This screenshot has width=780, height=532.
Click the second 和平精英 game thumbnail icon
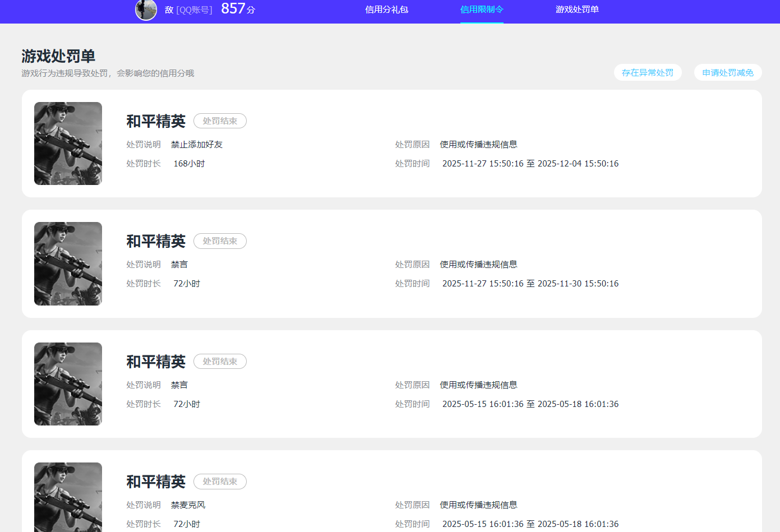click(x=68, y=263)
